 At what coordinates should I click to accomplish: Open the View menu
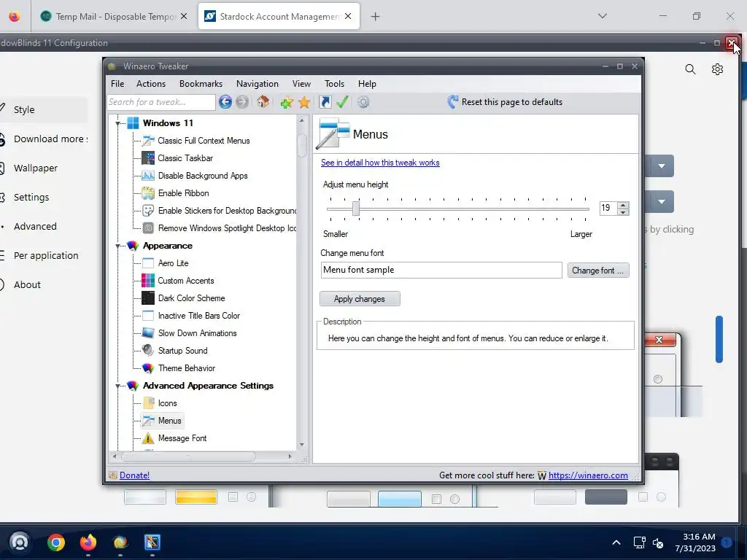tap(301, 84)
